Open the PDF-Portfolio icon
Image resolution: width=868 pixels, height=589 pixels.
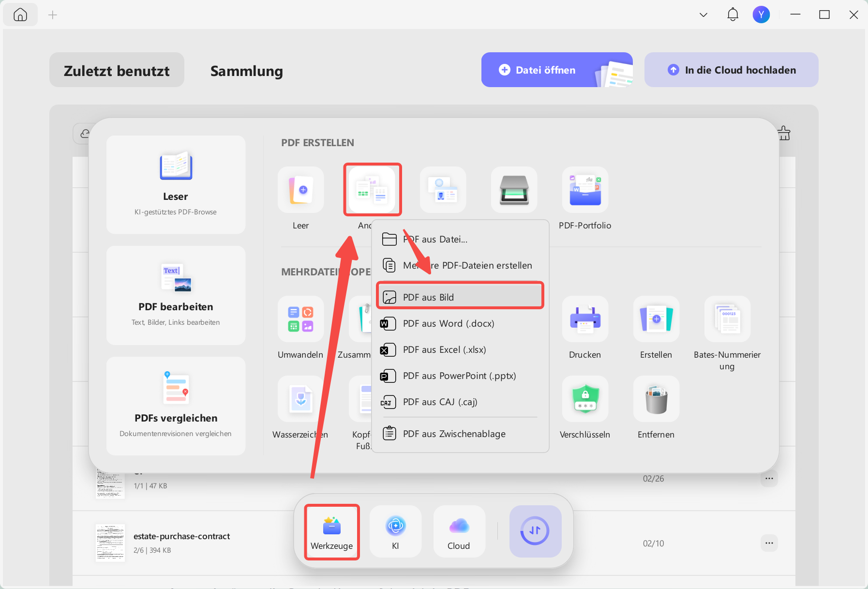(x=585, y=190)
